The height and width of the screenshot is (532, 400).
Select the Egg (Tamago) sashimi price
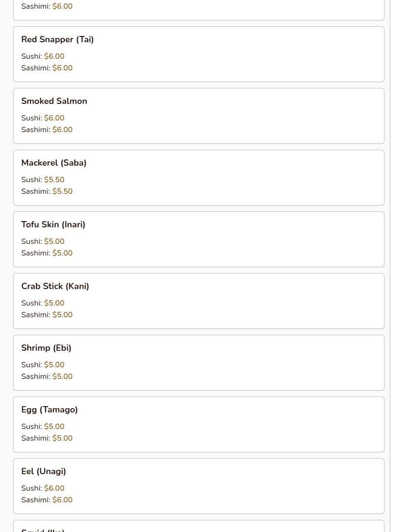coord(62,438)
